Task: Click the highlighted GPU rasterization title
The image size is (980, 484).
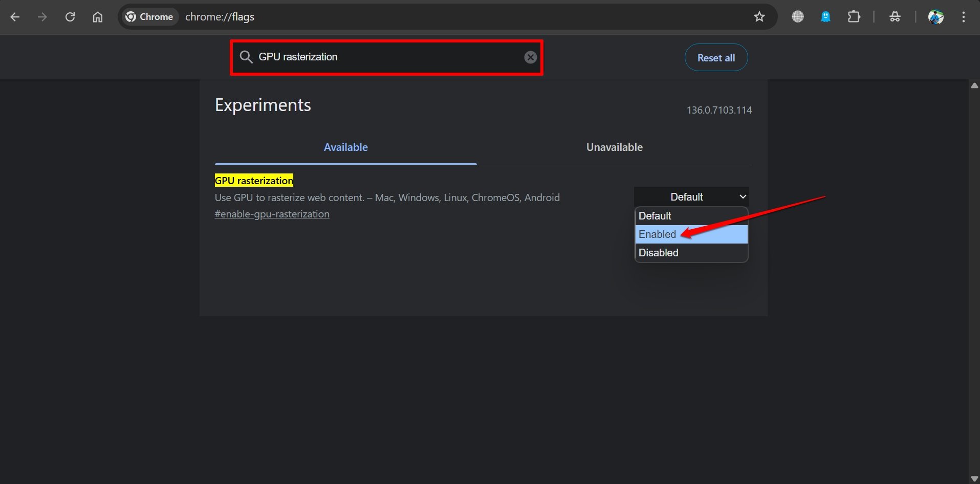Action: 254,181
